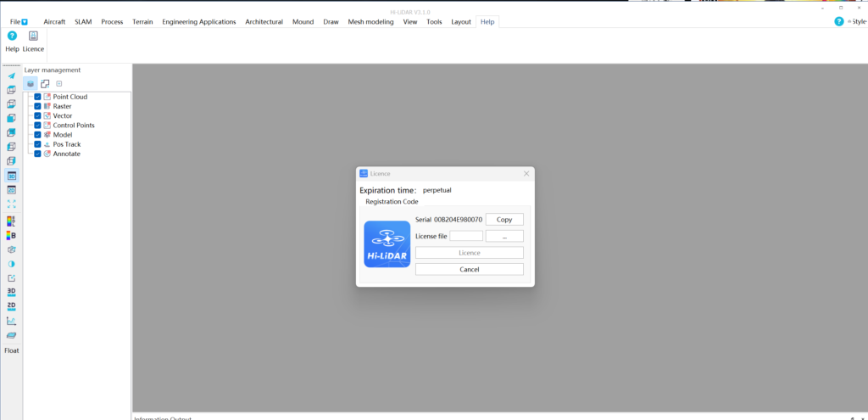Viewport: 868px width, 420px height.
Task: Copy the serial number with Copy button
Action: pos(504,220)
